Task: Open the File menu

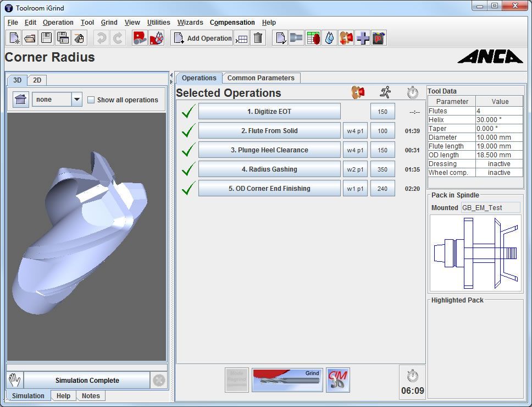Action: click(13, 23)
